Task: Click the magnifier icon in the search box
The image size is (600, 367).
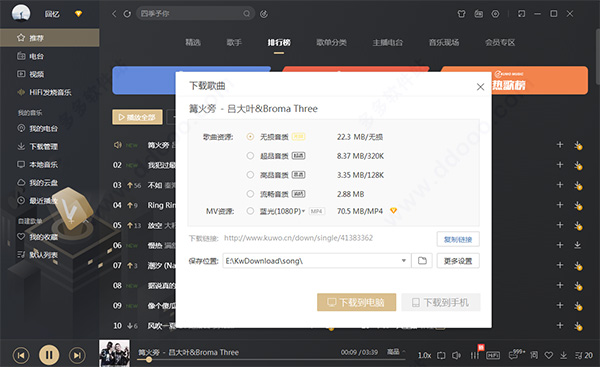Action: click(x=247, y=14)
